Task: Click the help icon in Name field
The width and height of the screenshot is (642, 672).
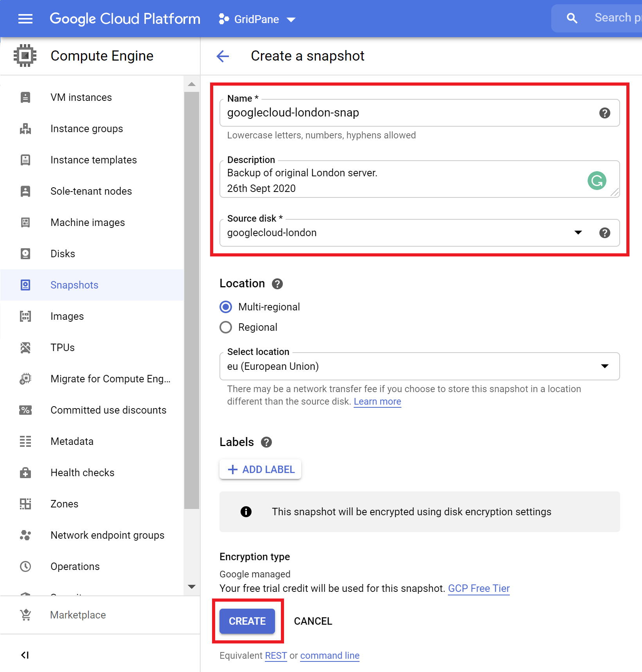Action: [604, 113]
